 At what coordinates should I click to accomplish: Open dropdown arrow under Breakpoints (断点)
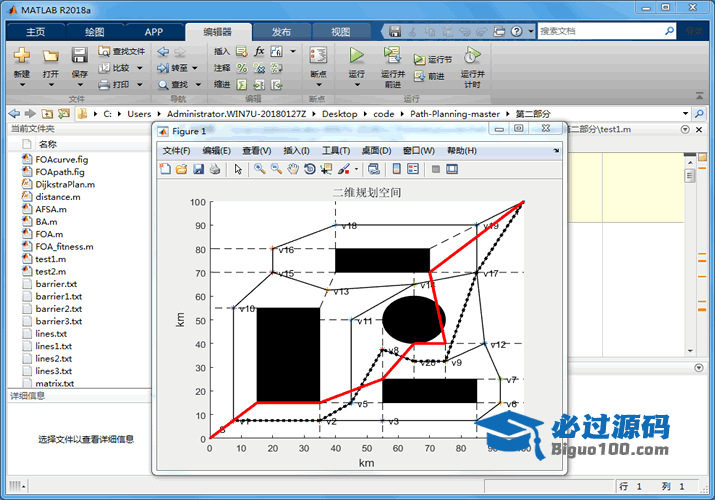click(318, 85)
